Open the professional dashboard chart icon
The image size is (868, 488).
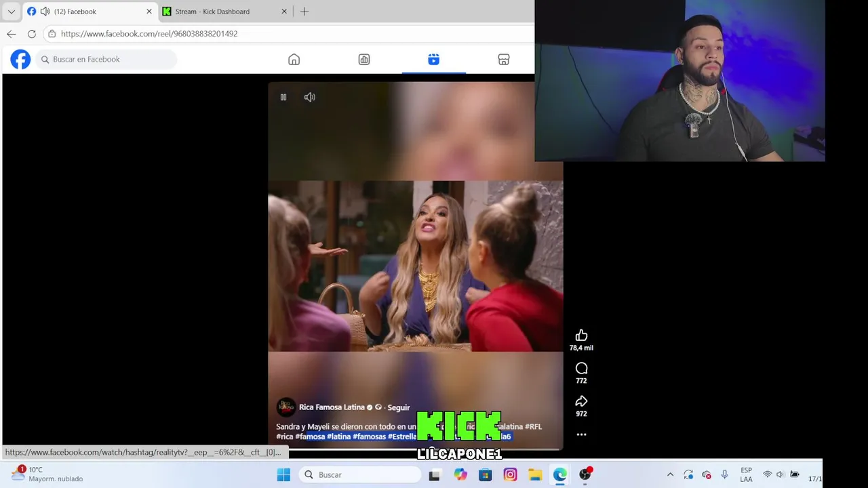[x=364, y=60]
